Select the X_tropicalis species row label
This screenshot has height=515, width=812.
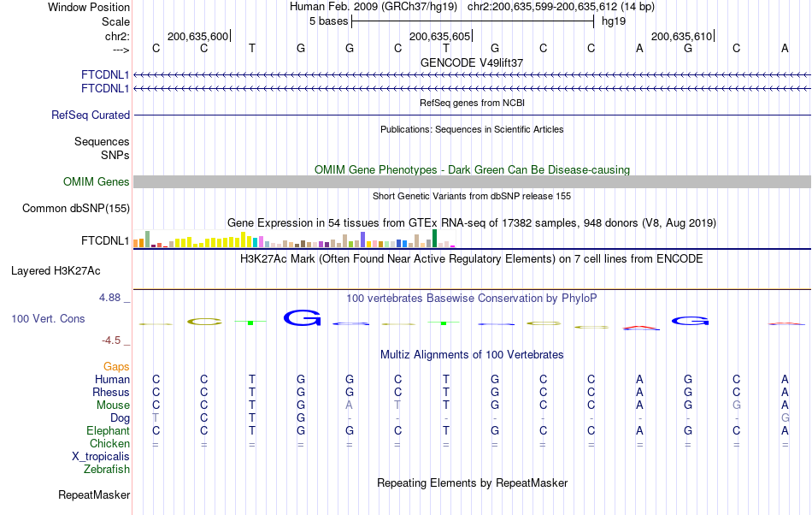101,457
